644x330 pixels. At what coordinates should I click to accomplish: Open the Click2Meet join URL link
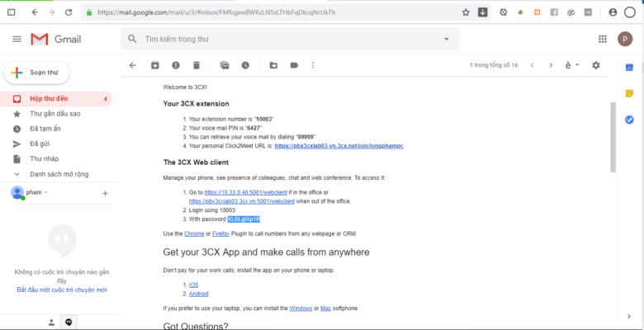point(339,146)
